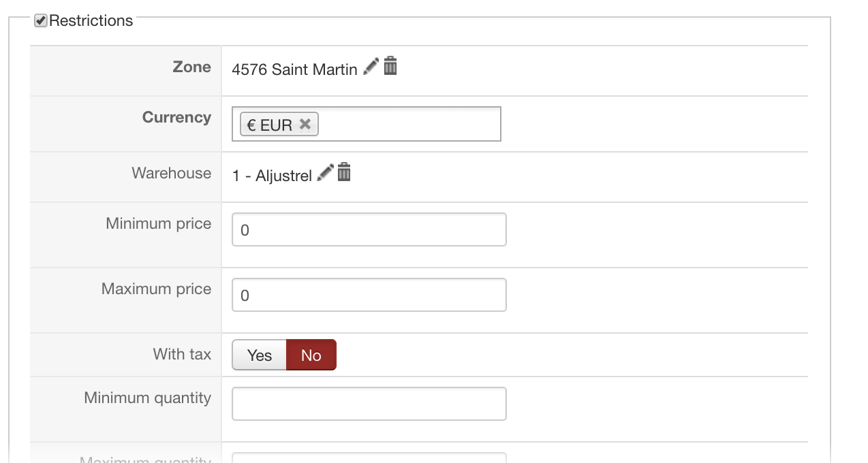Edit the Zone 4576 Saint Martin with pencil icon
Screen dimensions: 868x463
click(x=371, y=67)
